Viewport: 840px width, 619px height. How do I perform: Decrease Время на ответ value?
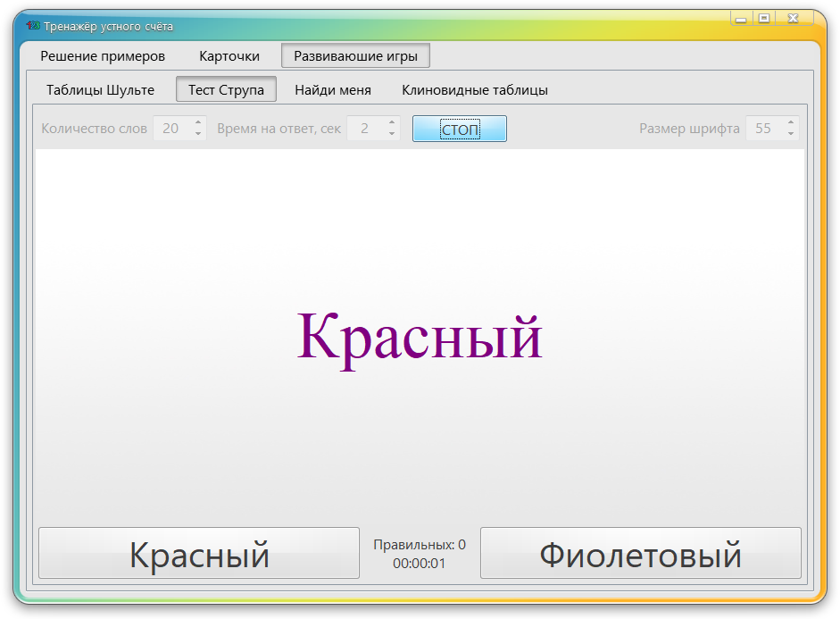coord(391,133)
